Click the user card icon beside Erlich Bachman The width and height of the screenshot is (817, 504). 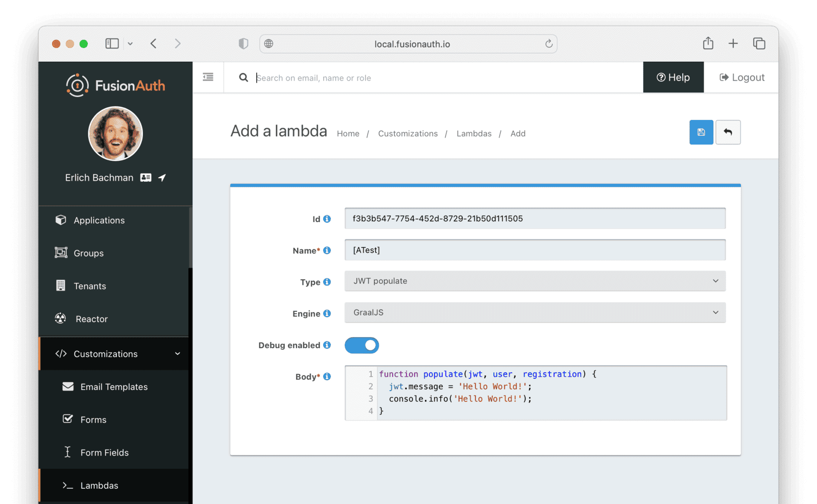146,178
